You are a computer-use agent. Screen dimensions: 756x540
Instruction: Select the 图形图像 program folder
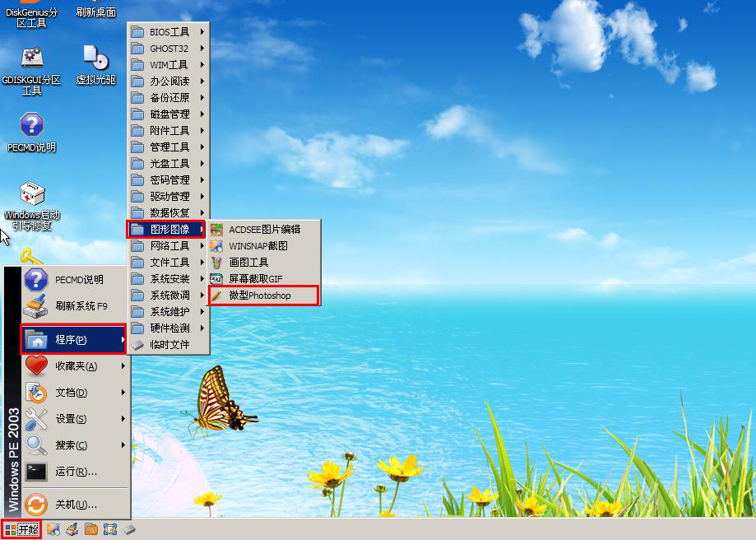click(x=167, y=229)
